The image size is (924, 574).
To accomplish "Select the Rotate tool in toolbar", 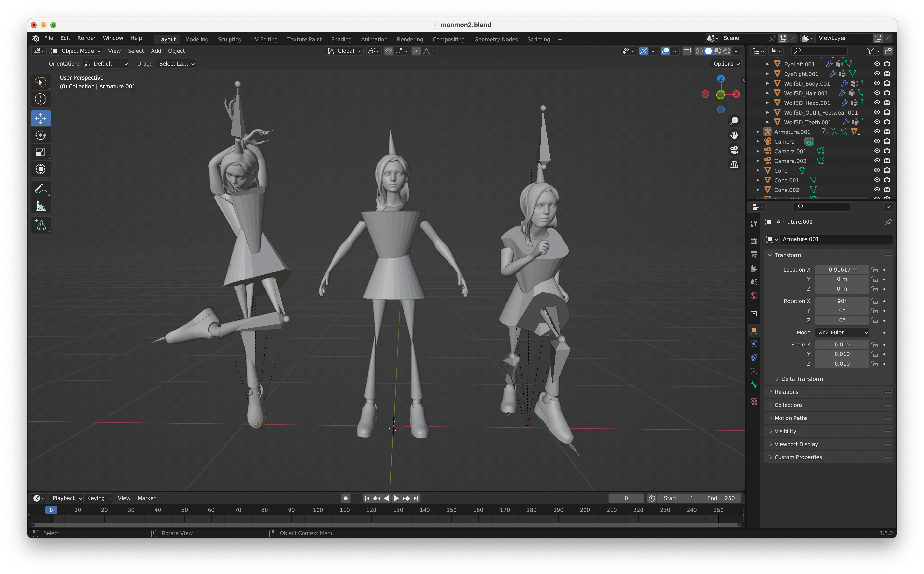I will pyautogui.click(x=41, y=135).
